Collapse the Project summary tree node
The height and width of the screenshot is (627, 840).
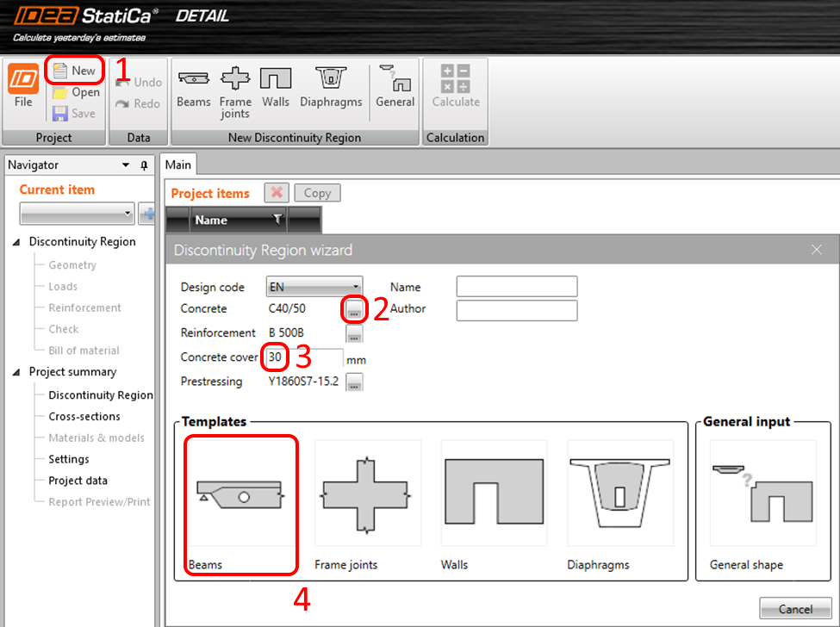point(17,372)
